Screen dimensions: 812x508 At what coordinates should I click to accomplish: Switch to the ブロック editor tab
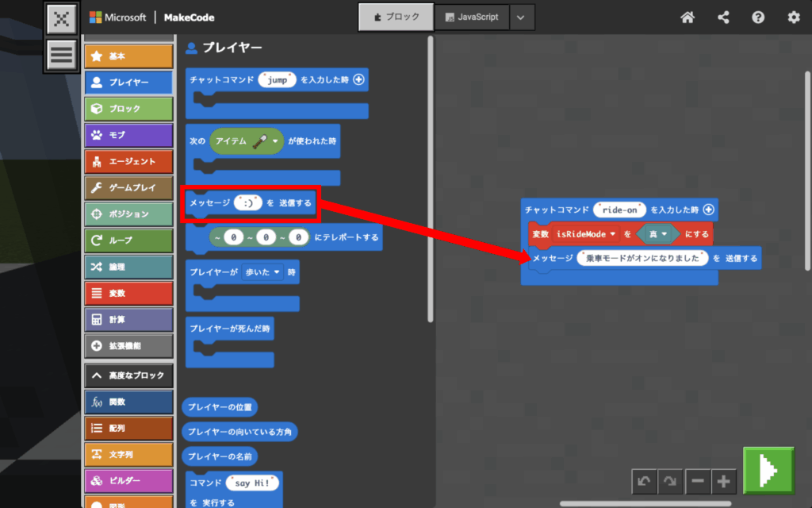click(396, 17)
